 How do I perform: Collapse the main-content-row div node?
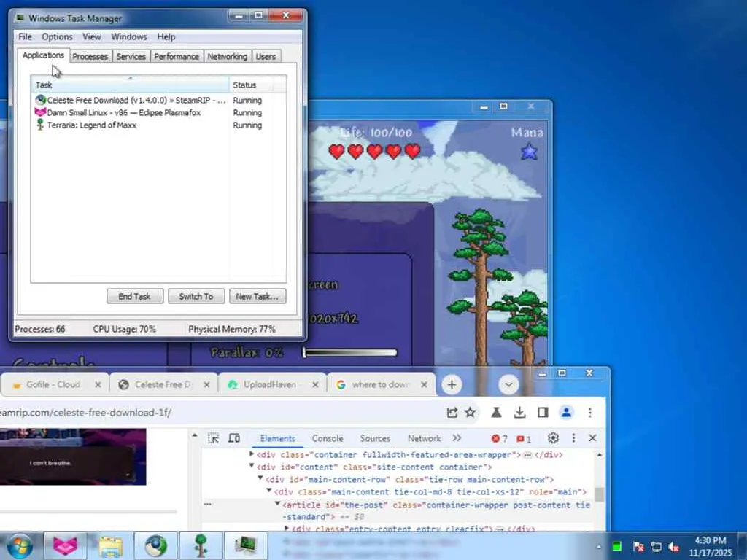(260, 478)
